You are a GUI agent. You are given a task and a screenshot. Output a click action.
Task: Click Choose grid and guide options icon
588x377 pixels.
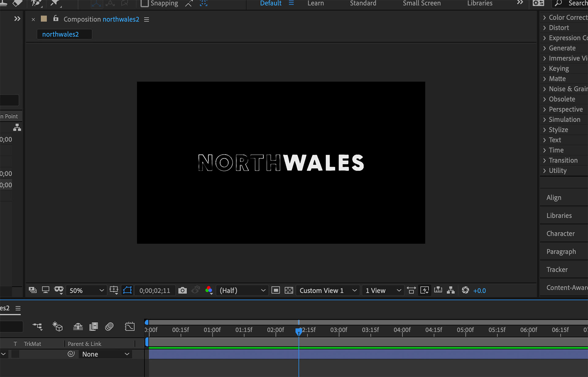coord(114,290)
